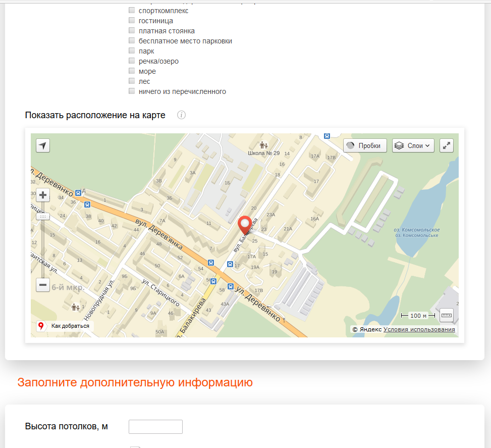Click the bus stop icon at the map's top edge
Screen dimensions: 491x448
(x=327, y=136)
